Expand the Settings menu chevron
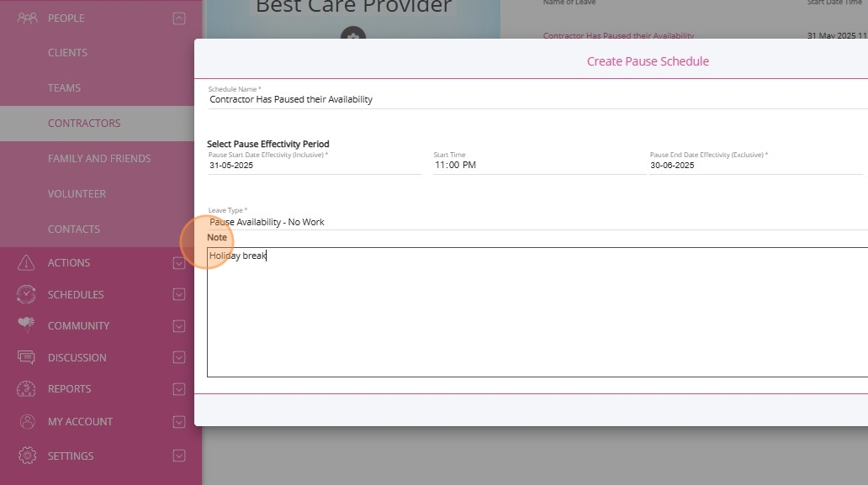This screenshot has width=868, height=485. [179, 456]
